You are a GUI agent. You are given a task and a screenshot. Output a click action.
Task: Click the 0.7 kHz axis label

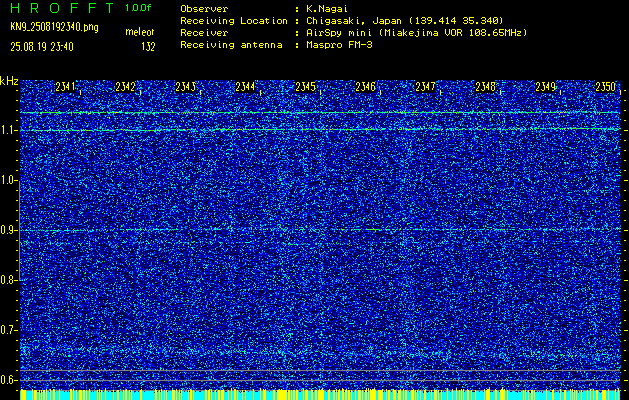pyautogui.click(x=8, y=330)
